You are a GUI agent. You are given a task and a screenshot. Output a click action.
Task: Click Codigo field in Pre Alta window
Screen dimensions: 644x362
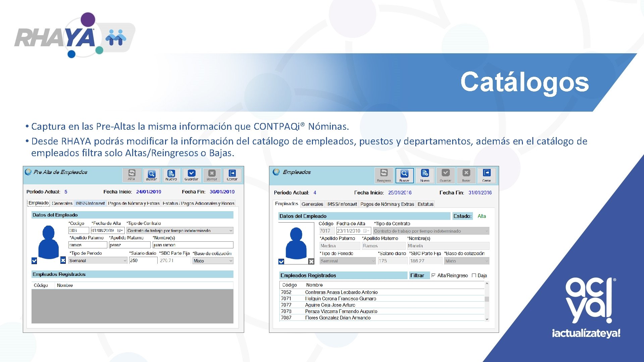(x=79, y=231)
